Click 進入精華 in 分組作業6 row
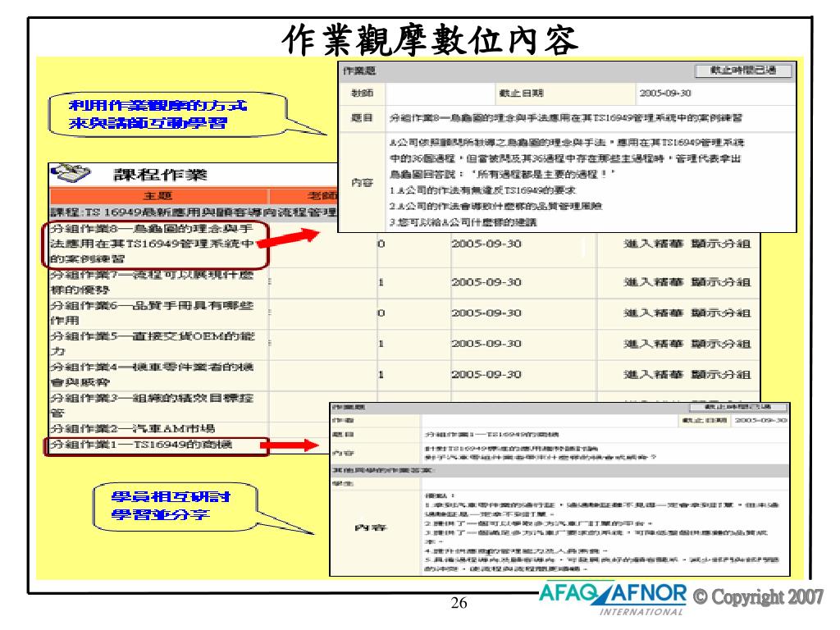 pyautogui.click(x=653, y=313)
